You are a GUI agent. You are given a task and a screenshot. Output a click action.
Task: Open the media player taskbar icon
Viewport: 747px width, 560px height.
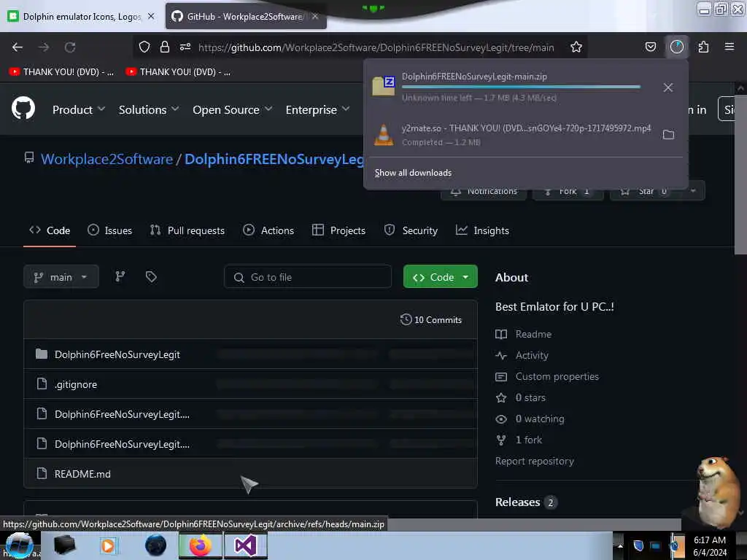tap(108, 545)
